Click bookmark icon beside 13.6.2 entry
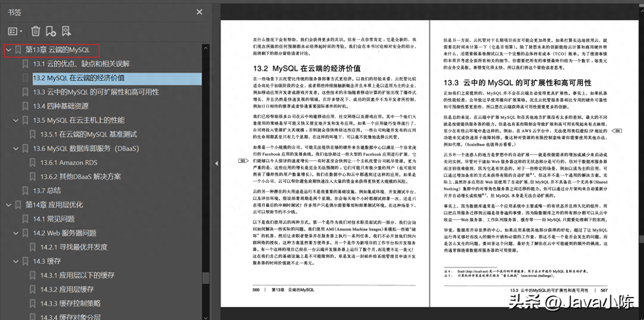 click(33, 177)
